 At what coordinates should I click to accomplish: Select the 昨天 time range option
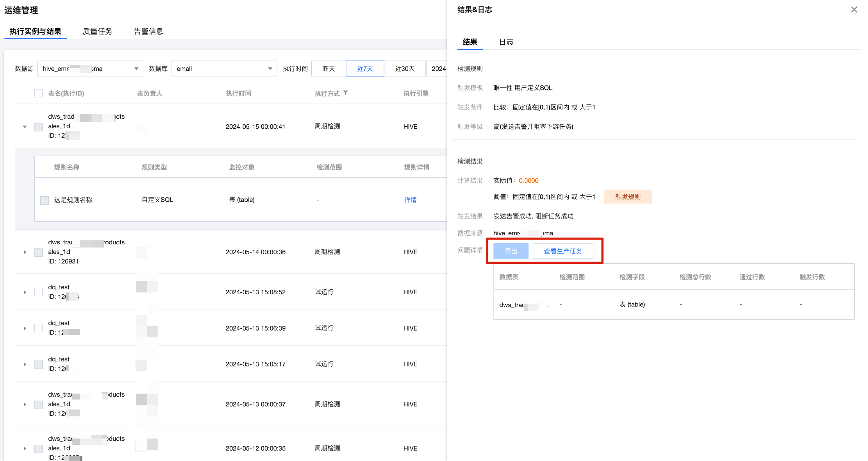[x=329, y=69]
